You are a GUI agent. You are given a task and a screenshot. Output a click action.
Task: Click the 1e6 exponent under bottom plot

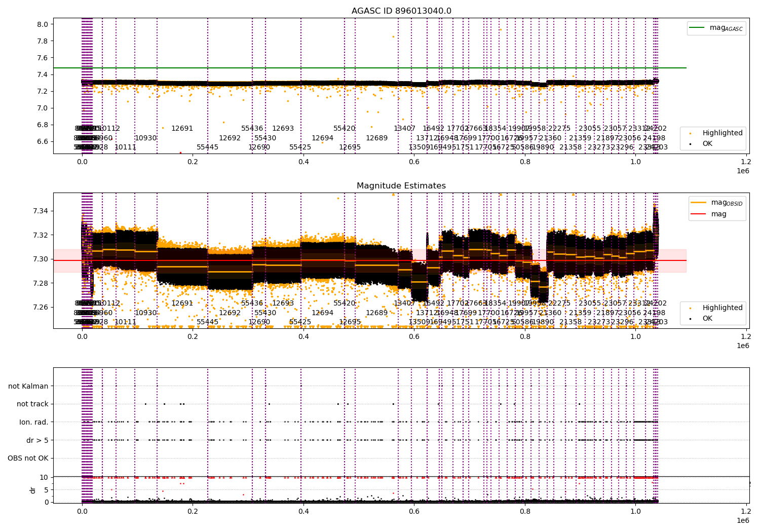743,520
